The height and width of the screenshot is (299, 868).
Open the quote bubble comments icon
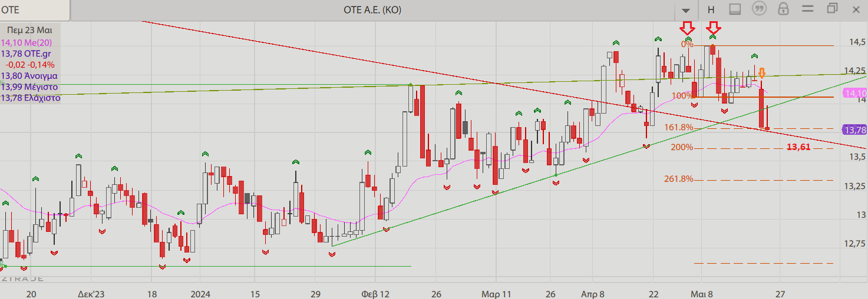click(x=759, y=9)
